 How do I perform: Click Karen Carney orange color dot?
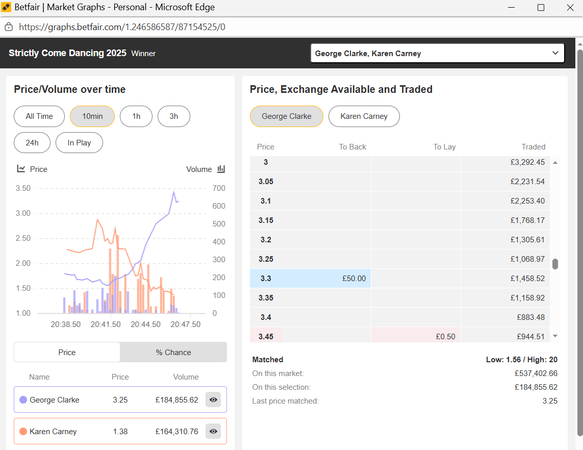(23, 431)
